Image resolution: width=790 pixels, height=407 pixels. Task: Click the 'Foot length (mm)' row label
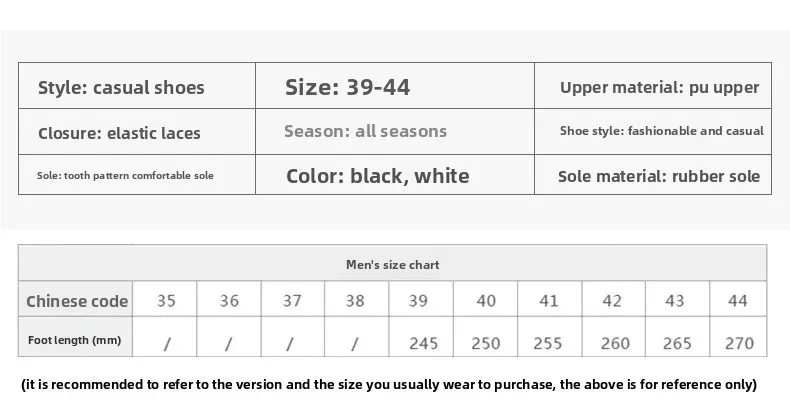76,336
